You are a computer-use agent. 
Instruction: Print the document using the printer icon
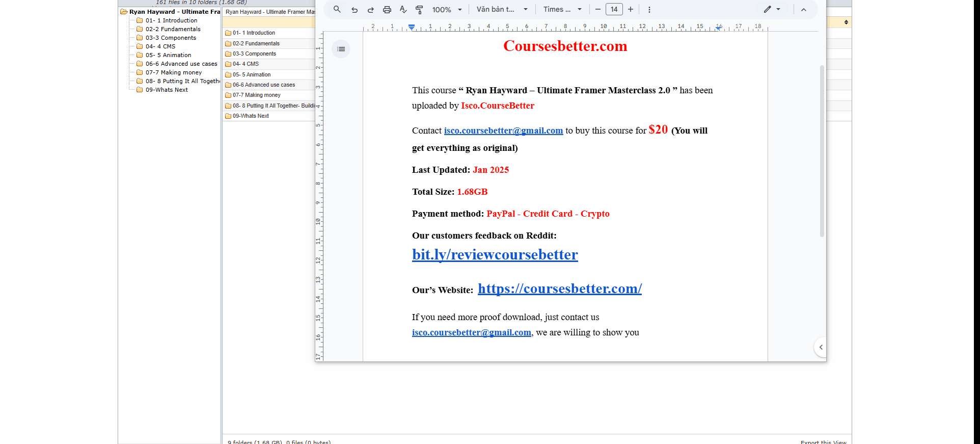pos(387,9)
